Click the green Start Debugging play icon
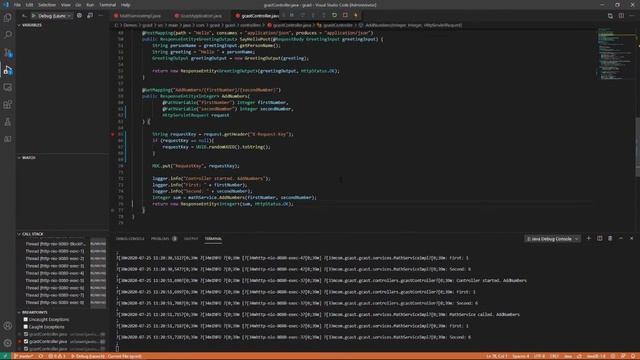The image size is (640, 360). (33, 16)
